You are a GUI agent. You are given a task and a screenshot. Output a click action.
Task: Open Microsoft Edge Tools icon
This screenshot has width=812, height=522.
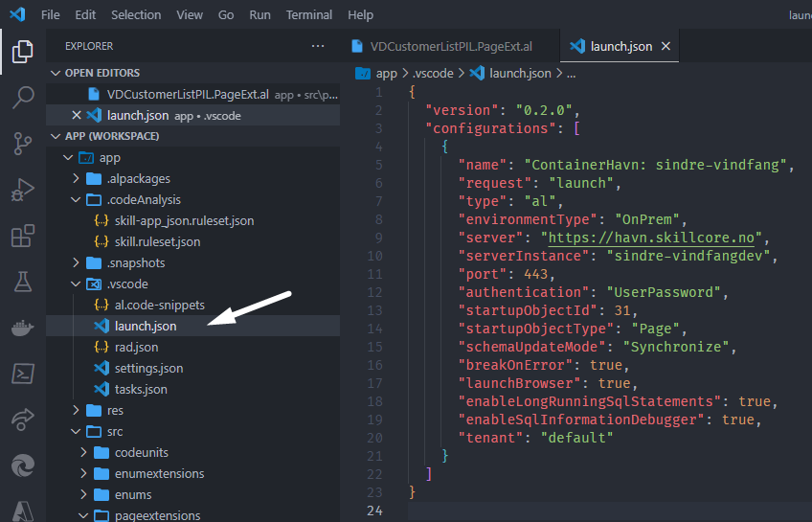(x=22, y=465)
